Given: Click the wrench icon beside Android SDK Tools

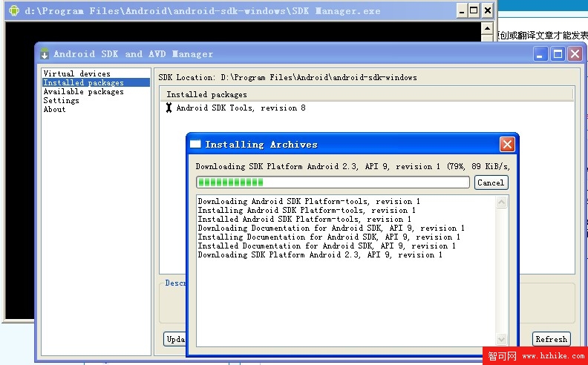Looking at the screenshot, I should 169,108.
